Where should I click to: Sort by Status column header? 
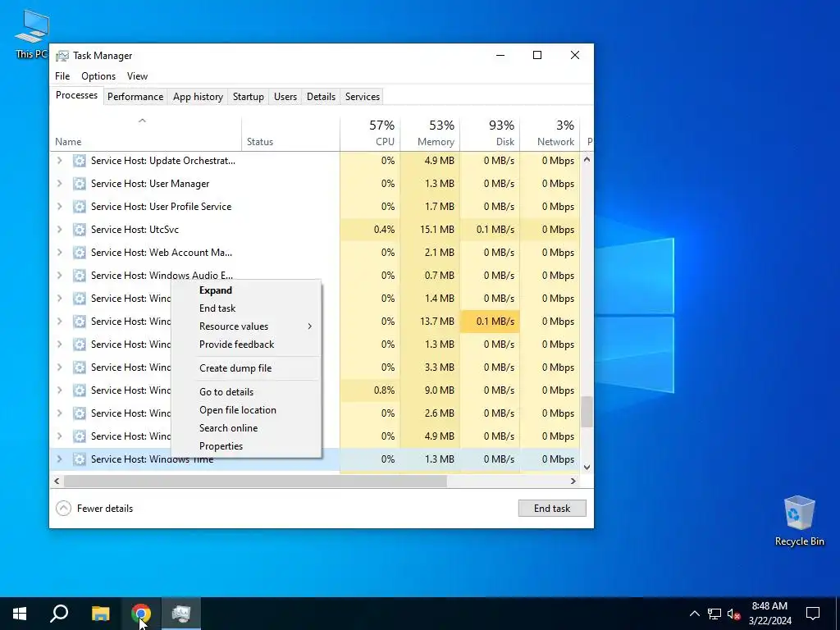click(291, 134)
